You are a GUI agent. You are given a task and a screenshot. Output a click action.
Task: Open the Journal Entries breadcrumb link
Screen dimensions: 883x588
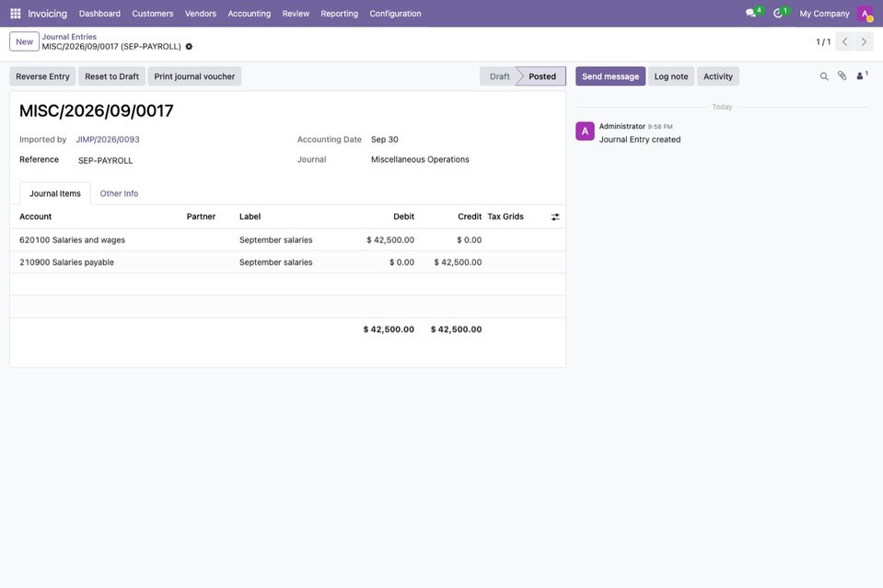point(69,37)
